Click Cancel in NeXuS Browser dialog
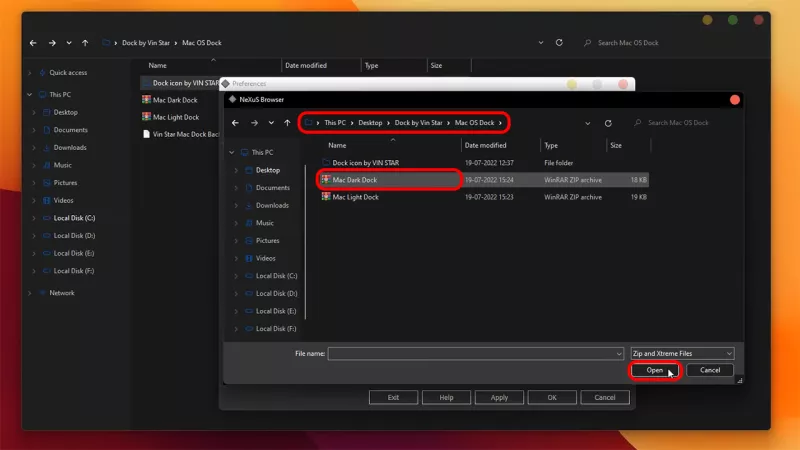The height and width of the screenshot is (450, 800). pos(710,370)
